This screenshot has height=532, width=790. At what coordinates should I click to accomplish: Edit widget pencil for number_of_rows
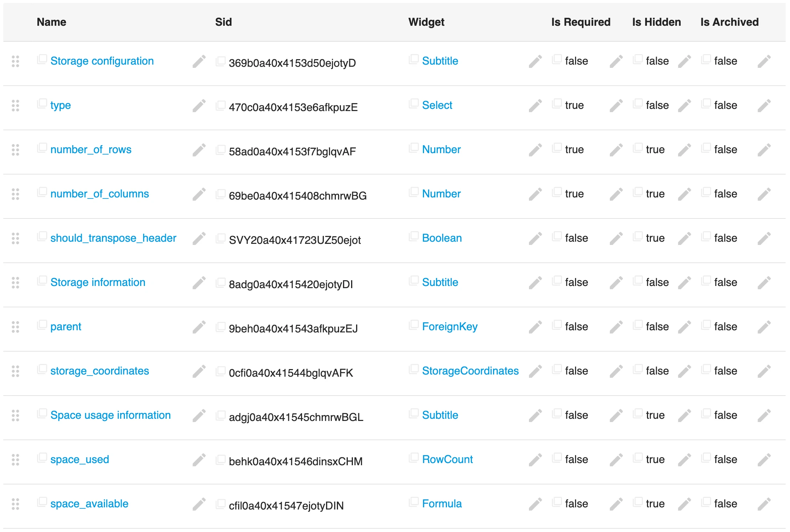(x=535, y=150)
